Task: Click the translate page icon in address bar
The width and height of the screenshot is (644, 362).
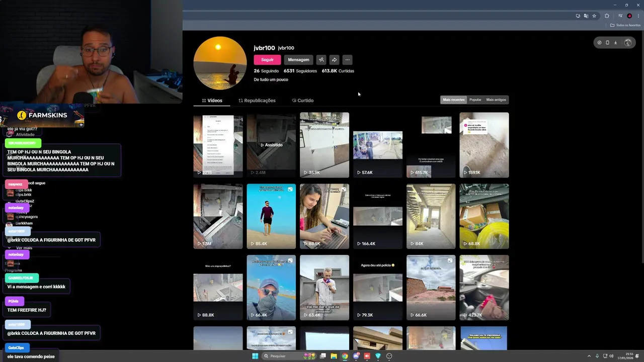Action: 586,16
